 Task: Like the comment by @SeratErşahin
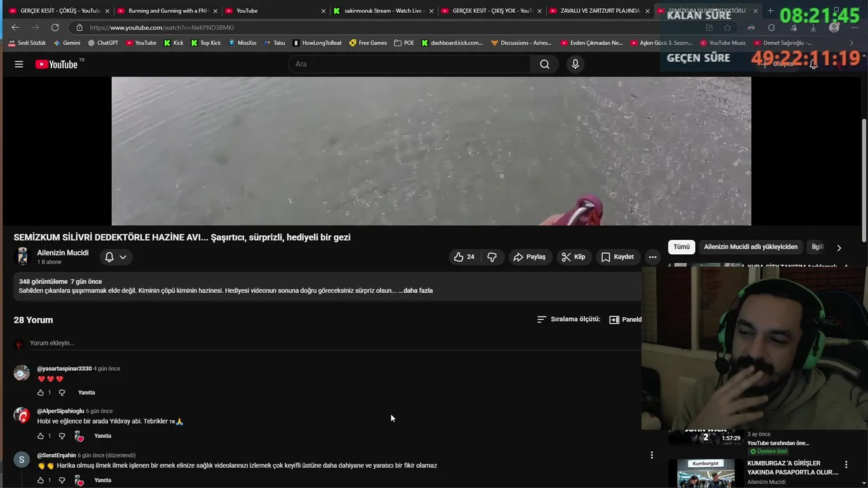[41, 480]
